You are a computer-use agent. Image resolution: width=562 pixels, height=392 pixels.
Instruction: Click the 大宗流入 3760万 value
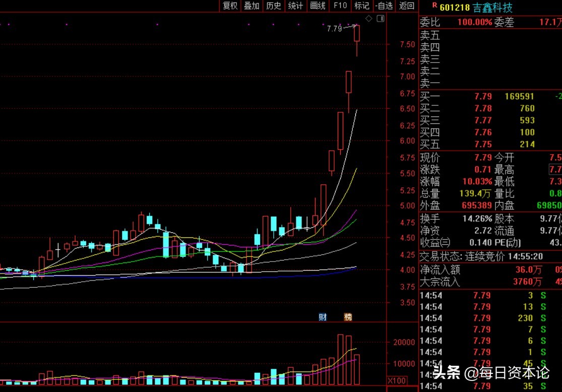coord(527,282)
